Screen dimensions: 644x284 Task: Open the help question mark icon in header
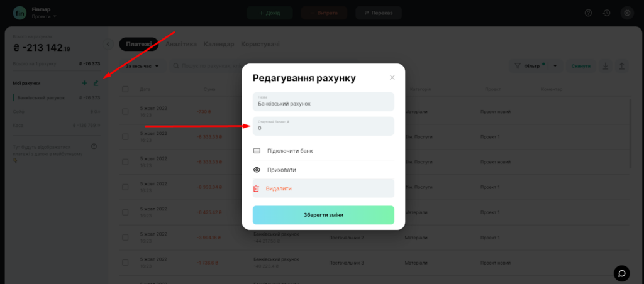[x=588, y=13]
